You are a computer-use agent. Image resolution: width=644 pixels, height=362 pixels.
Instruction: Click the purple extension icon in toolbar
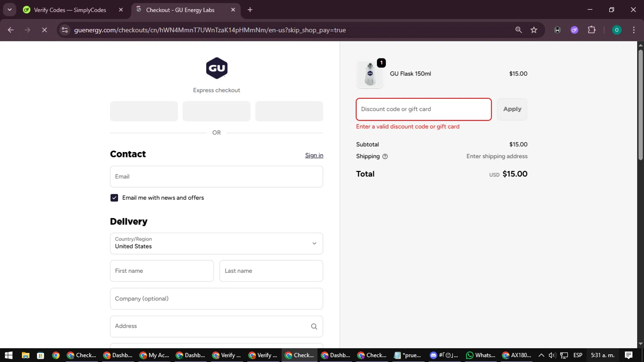pyautogui.click(x=574, y=30)
